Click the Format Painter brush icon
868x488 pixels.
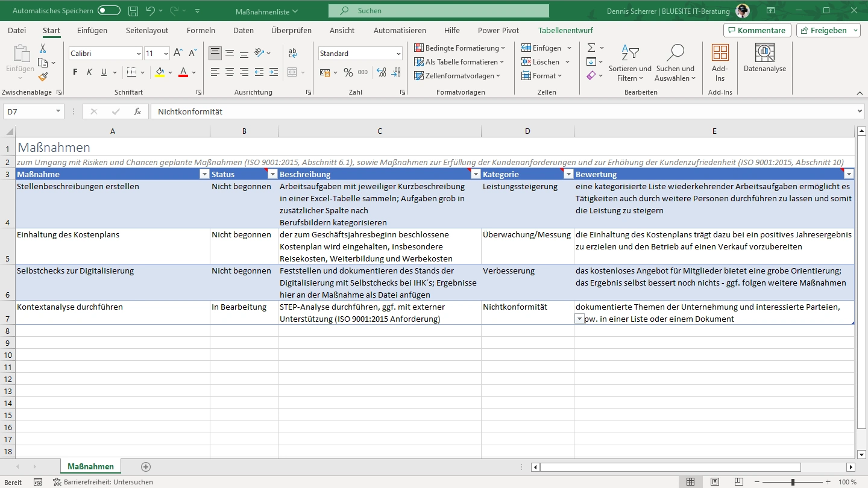43,77
